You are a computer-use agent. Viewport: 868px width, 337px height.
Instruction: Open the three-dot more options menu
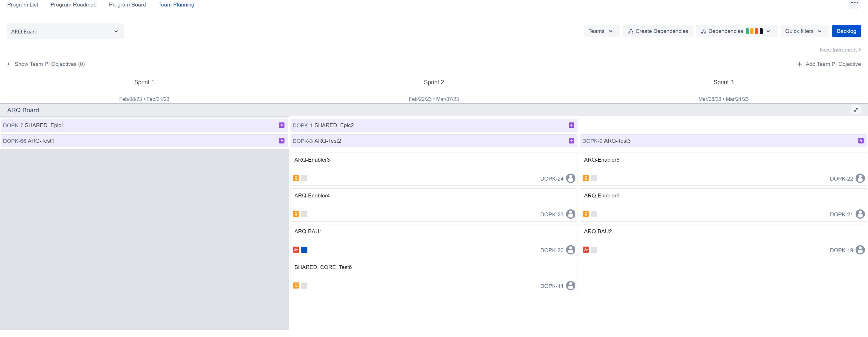click(855, 3)
